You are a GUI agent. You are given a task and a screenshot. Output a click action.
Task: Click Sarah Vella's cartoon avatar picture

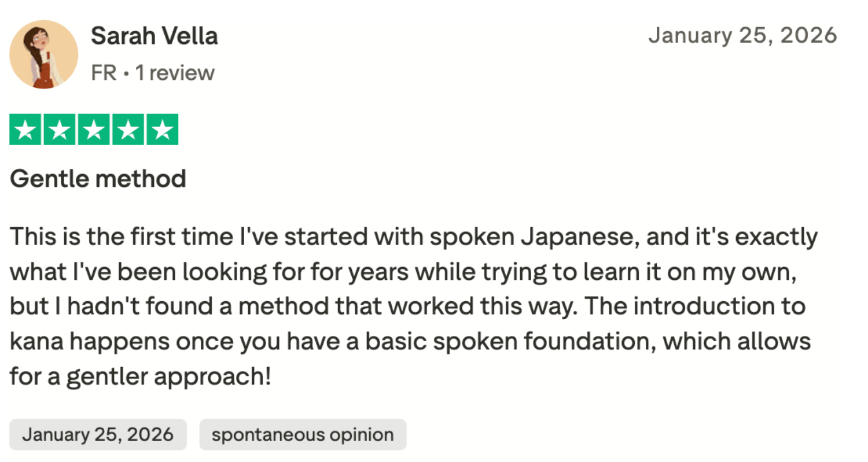click(43, 54)
